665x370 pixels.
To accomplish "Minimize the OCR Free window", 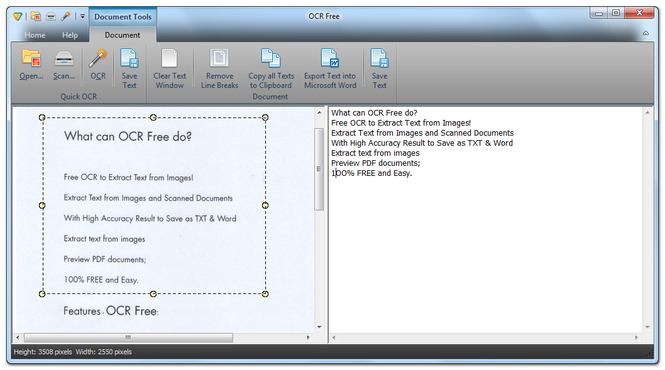I will click(599, 13).
